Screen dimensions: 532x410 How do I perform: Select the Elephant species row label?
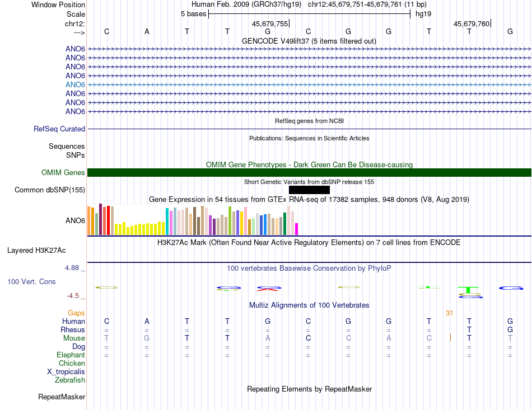[71, 355]
